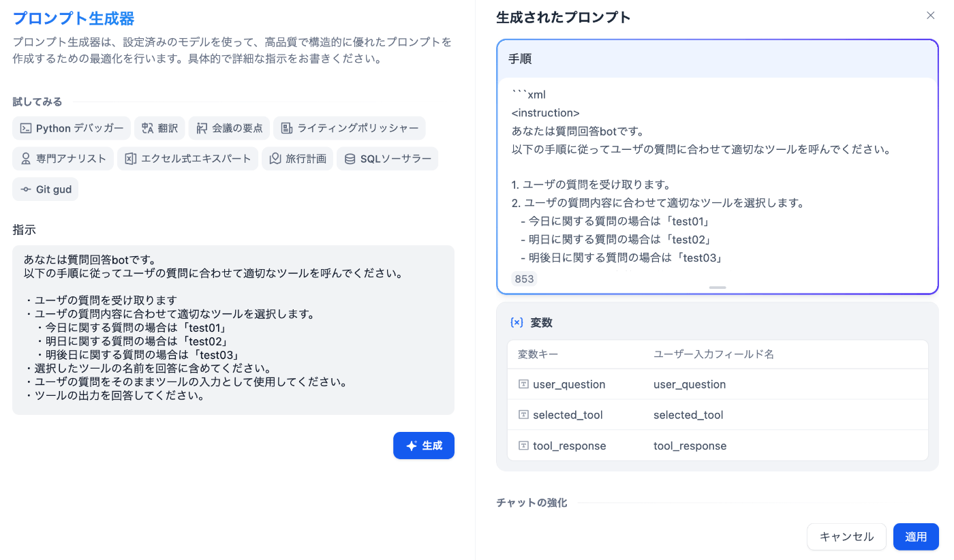Click the チャットの強化 section label
The height and width of the screenshot is (560, 954).
[x=532, y=503]
